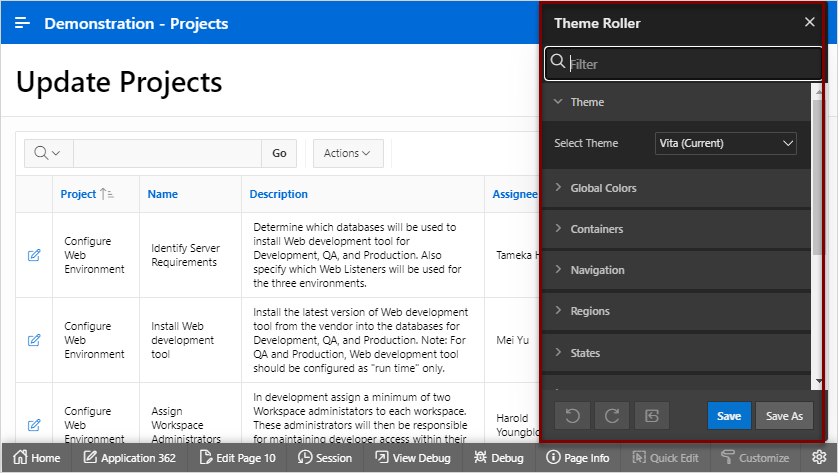Click Customize in developer toolbar

(x=755, y=458)
